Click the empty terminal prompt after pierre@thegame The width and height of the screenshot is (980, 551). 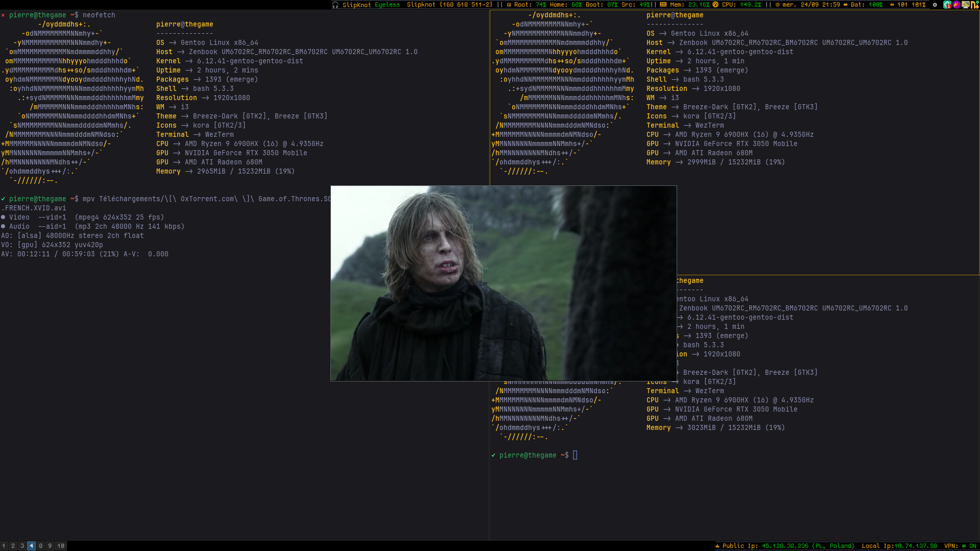pyautogui.click(x=575, y=455)
